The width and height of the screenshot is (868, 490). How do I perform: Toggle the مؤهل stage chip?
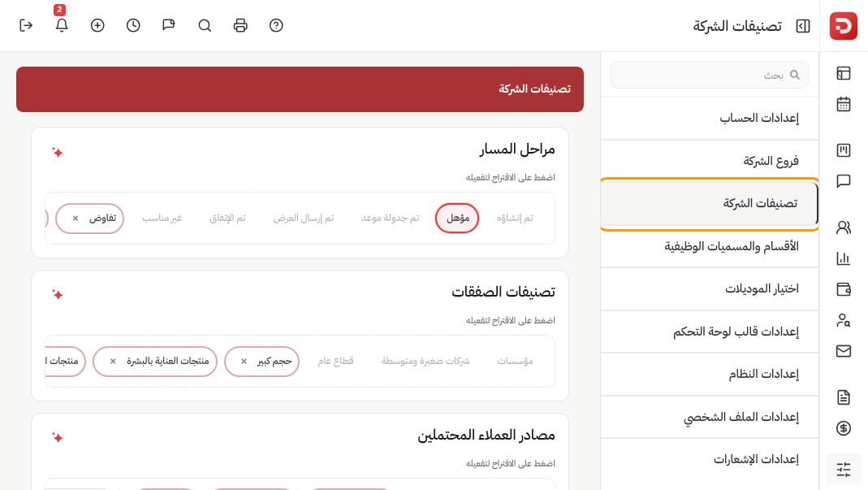[457, 219]
